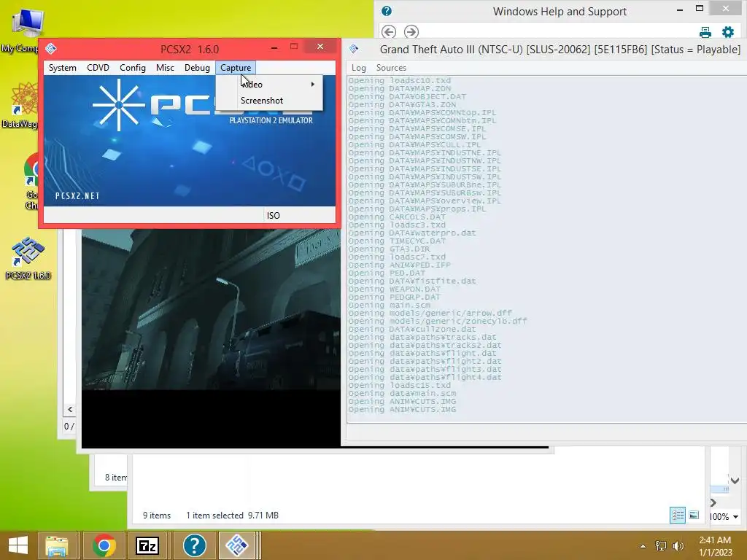Switch to PCSX2 taskbar button
Screen dimensions: 747x560
click(x=237, y=545)
